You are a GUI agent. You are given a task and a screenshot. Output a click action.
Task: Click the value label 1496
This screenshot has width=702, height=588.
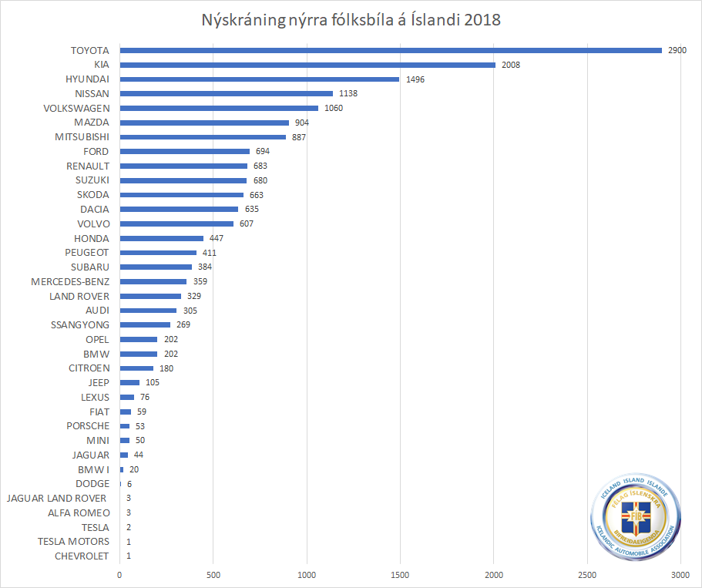[415, 79]
